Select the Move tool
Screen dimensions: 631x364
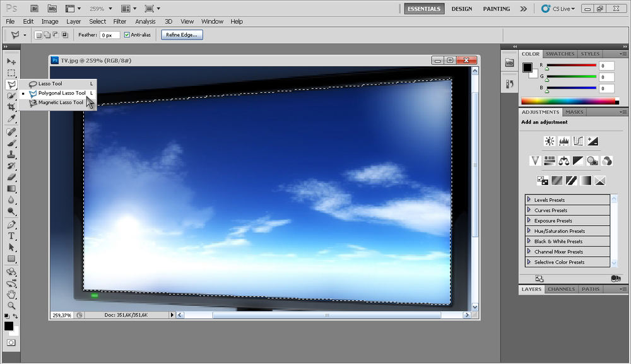[x=11, y=61]
